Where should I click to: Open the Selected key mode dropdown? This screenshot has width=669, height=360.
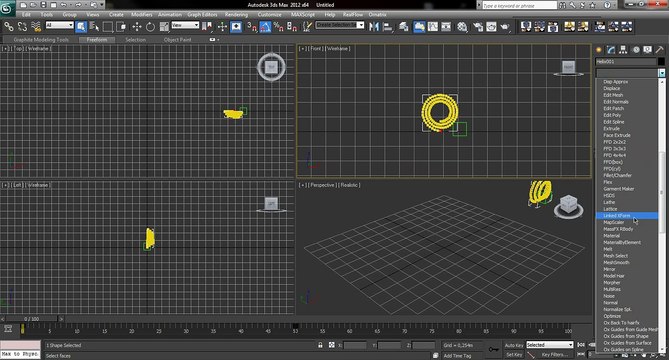[550, 345]
